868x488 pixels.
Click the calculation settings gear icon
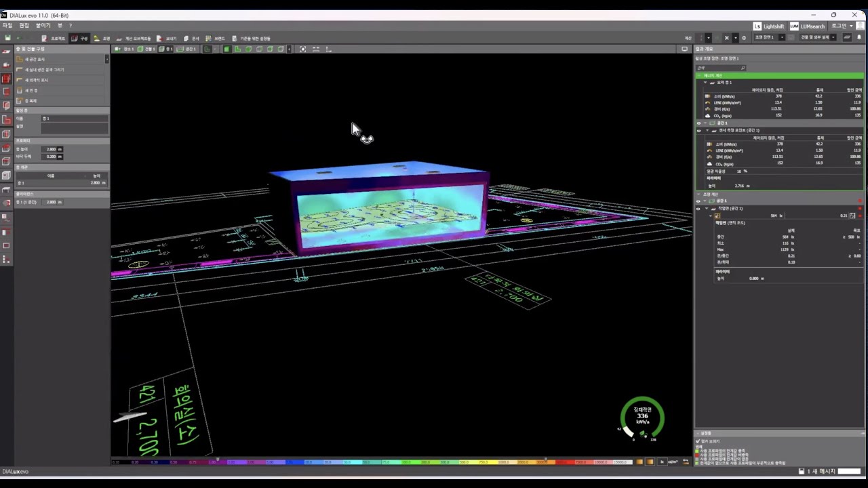744,38
